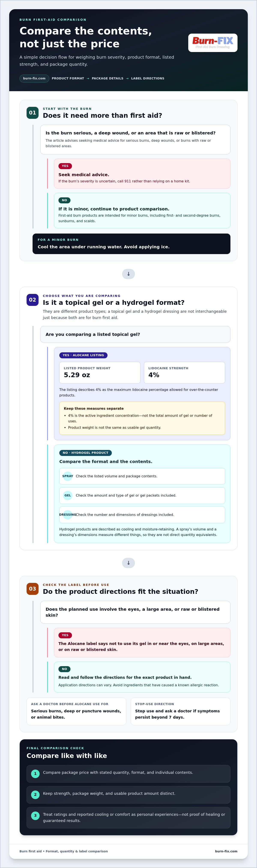The height and width of the screenshot is (868, 257).
Task: Select the step 03 number badge
Action: tap(32, 589)
